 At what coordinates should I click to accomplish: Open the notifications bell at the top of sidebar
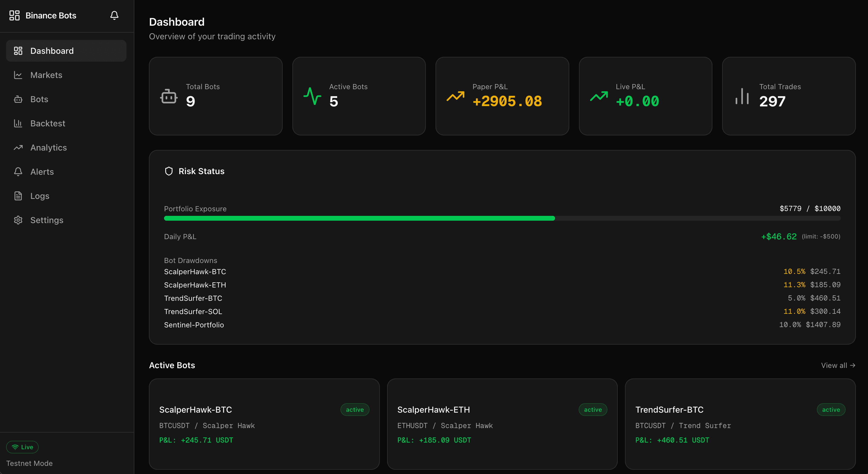114,15
